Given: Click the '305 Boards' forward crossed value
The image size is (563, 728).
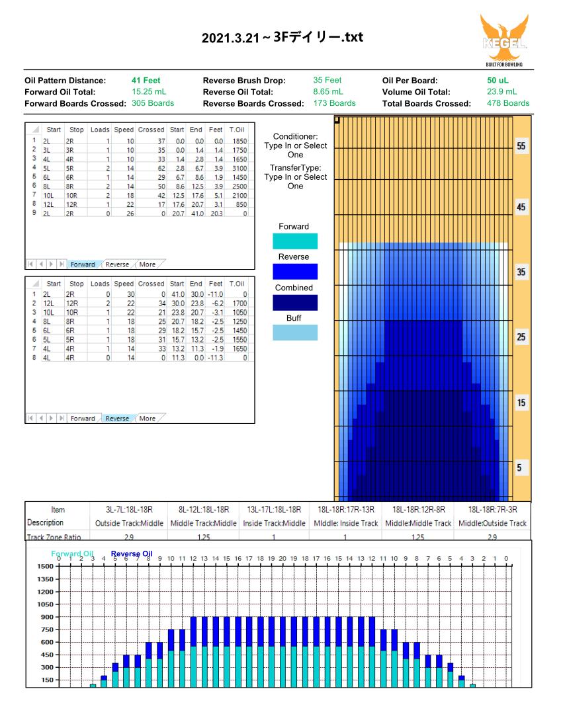Looking at the screenshot, I should pos(153,103).
